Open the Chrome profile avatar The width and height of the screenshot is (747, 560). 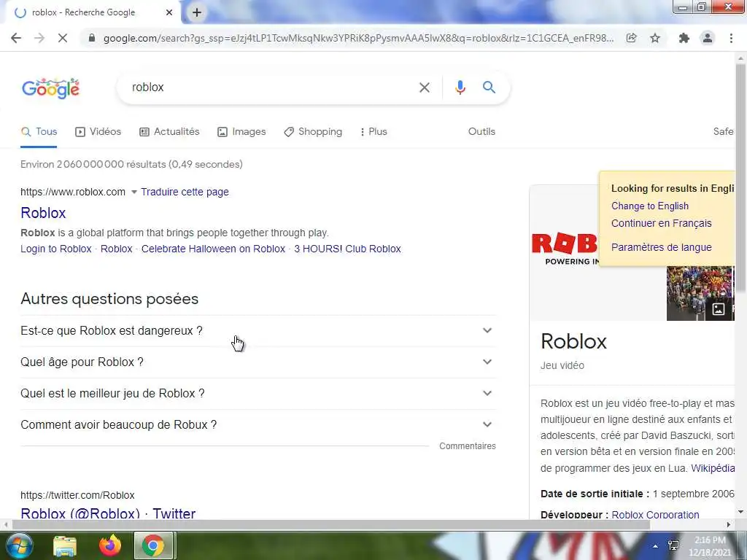pyautogui.click(x=708, y=38)
